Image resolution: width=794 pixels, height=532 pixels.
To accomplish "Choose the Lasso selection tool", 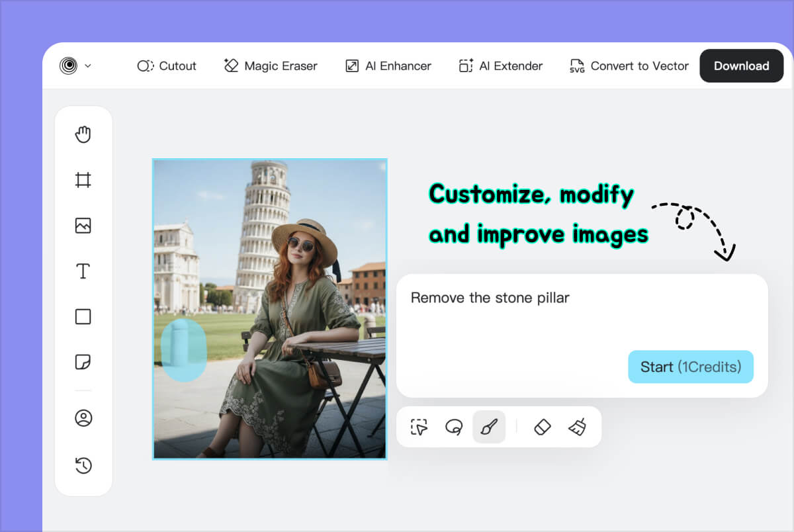I will (454, 427).
